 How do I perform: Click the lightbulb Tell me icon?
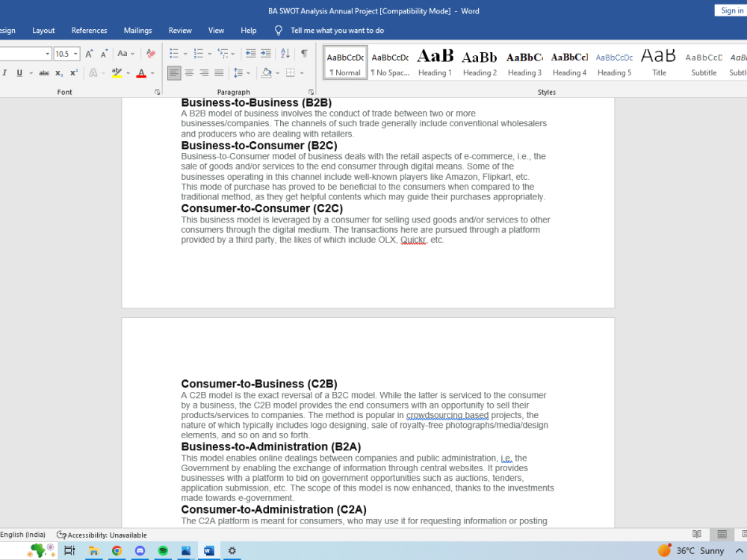coord(278,31)
